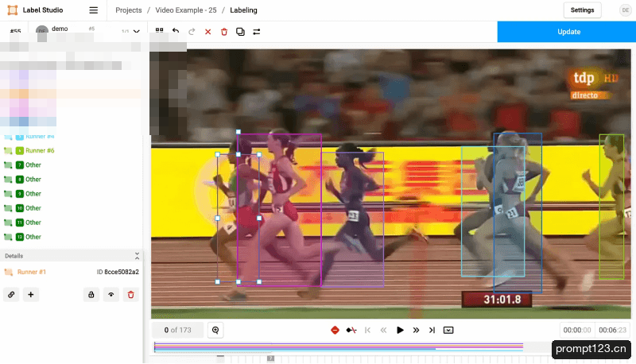Viewport: 636px width, 364px height.
Task: Open the Settings button
Action: [x=582, y=10]
